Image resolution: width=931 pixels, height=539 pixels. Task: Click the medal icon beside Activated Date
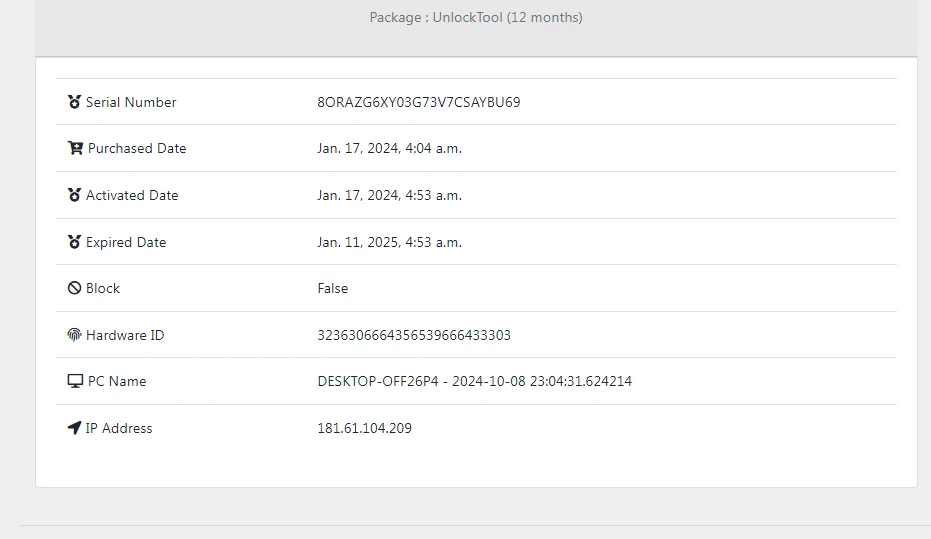(74, 195)
